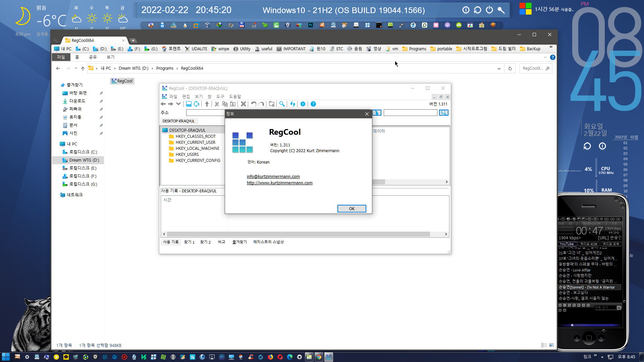Show more bookmarks with the overflow chevron
The height and width of the screenshot is (362, 644).
551,47
